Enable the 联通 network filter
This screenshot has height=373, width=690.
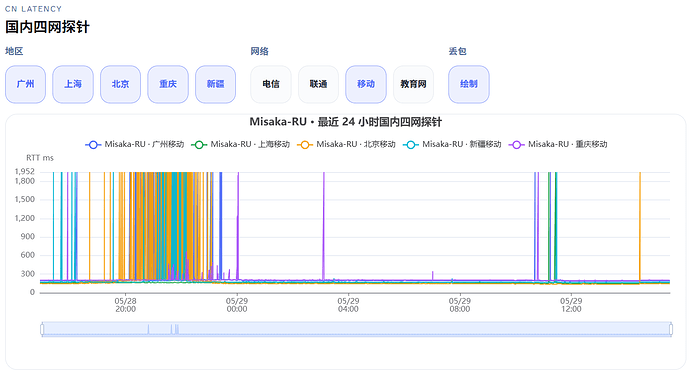319,84
